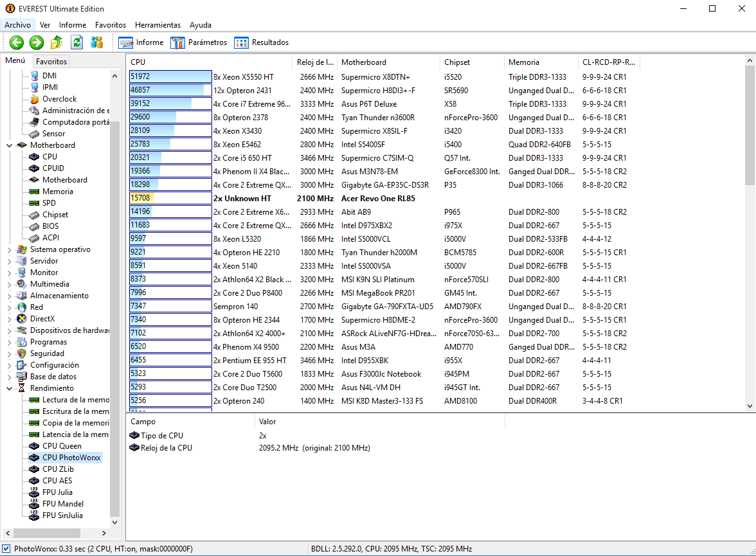Open the Ayuda menu
Image resolution: width=756 pixels, height=556 pixels.
pos(201,25)
